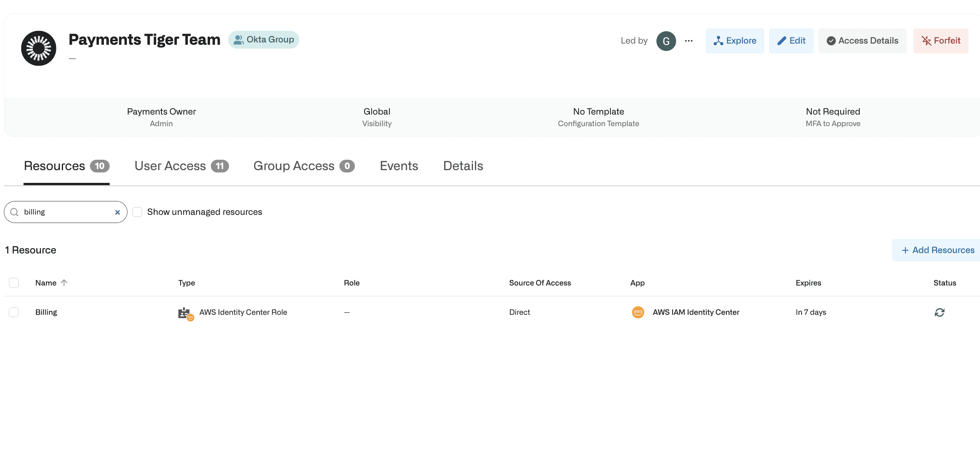Viewport: 980px width, 473px height.
Task: Click the Payments Owner admin label
Action: pyautogui.click(x=161, y=111)
